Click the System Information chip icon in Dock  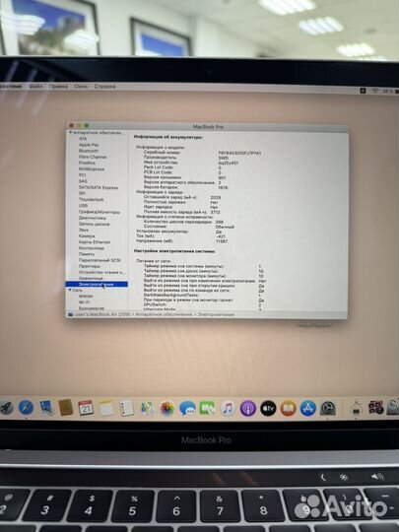point(356,408)
